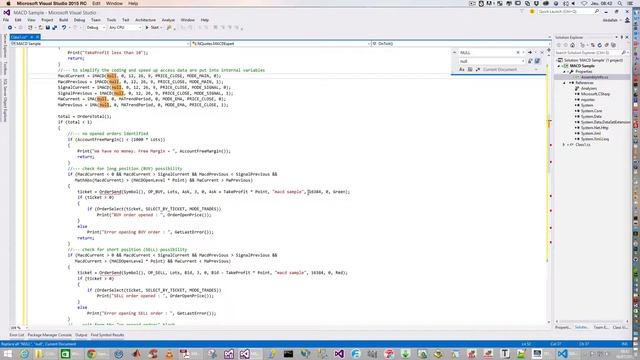Image resolution: width=640 pixels, height=360 pixels.
Task: Click the Find in Files toolbar icon
Action: (x=169, y=27)
